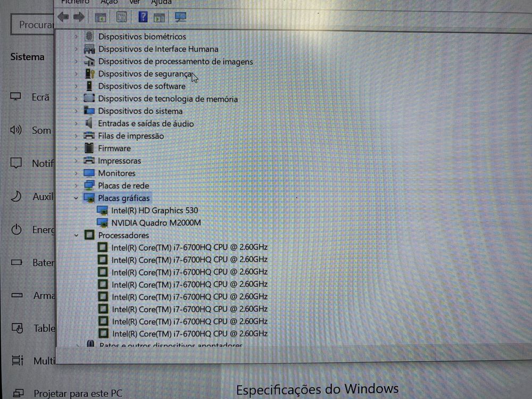The height and width of the screenshot is (399, 532).
Task: Expand the Placas de rede node
Action: [x=76, y=186]
